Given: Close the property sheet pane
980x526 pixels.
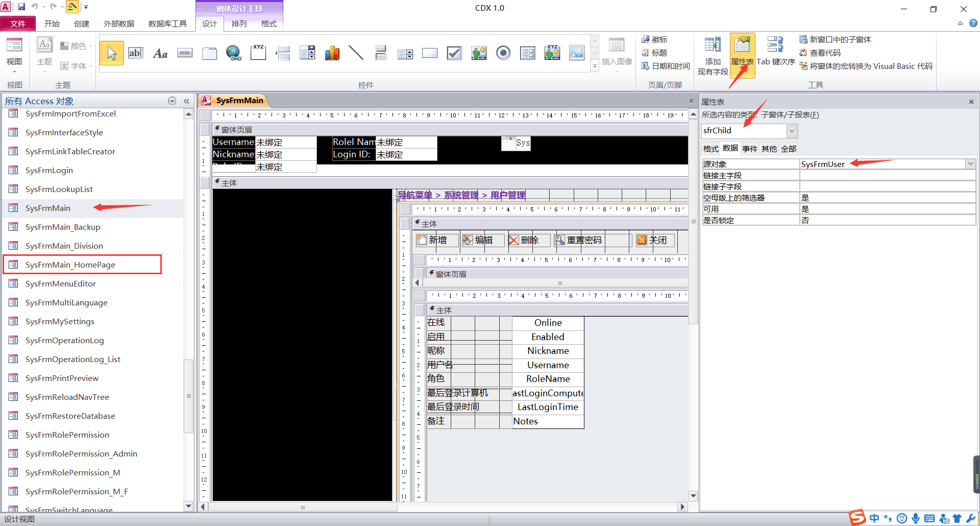Looking at the screenshot, I should coord(971,102).
